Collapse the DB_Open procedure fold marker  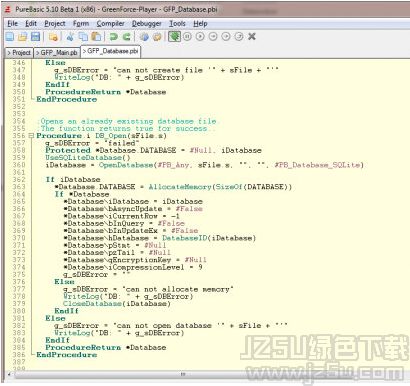coord(31,136)
